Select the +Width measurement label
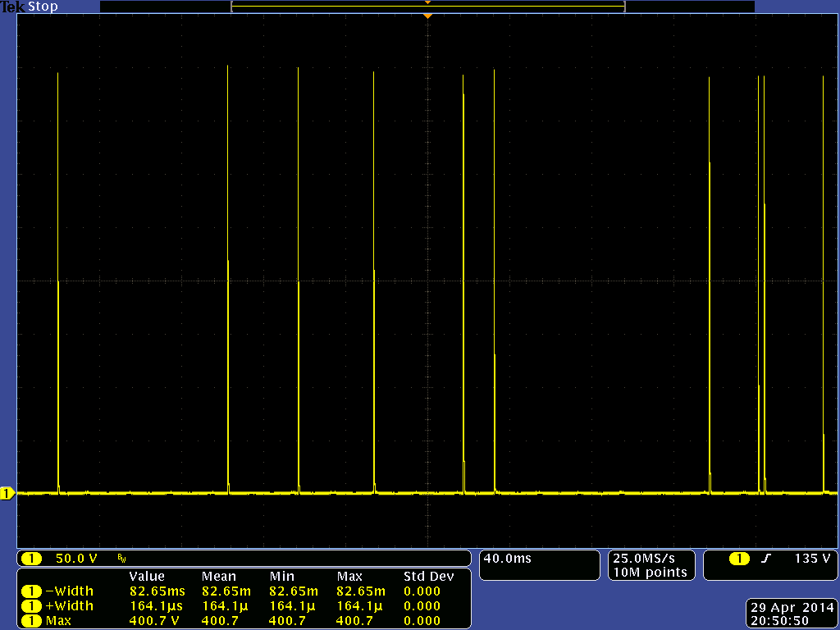This screenshot has height=630, width=840. 70,606
